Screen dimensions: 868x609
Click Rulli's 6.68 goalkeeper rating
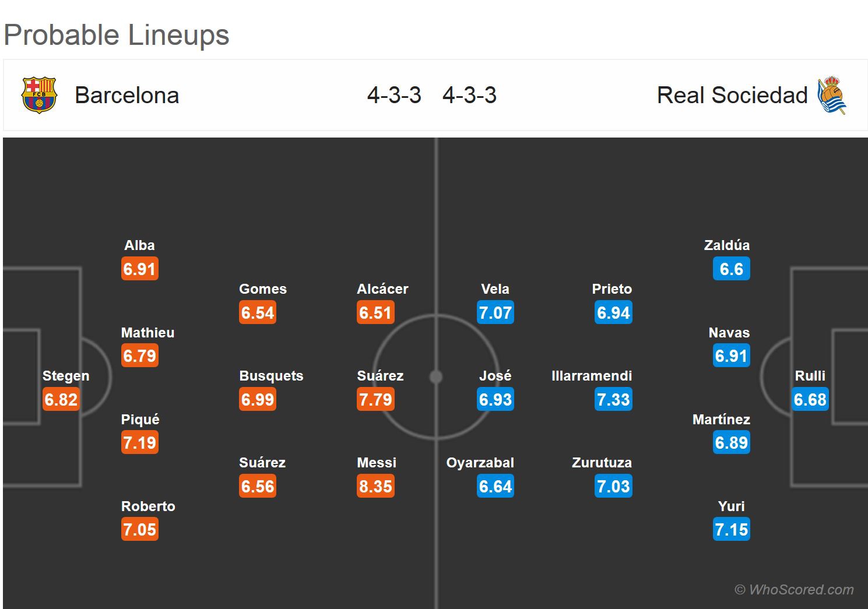coord(810,400)
